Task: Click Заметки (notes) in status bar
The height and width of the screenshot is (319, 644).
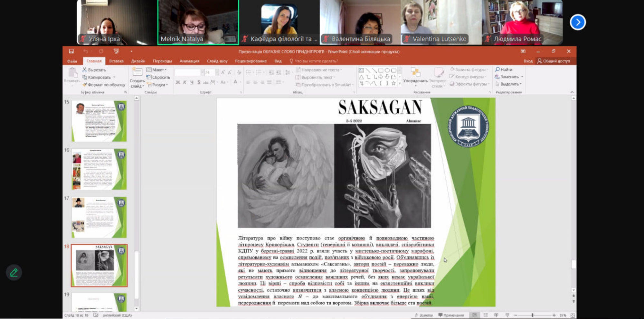Action: (x=424, y=315)
